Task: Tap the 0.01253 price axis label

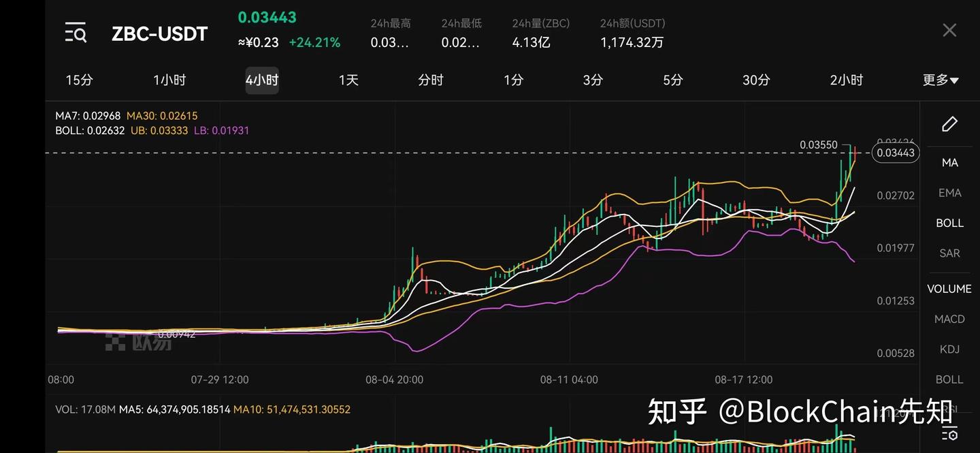Action: pyautogui.click(x=896, y=300)
